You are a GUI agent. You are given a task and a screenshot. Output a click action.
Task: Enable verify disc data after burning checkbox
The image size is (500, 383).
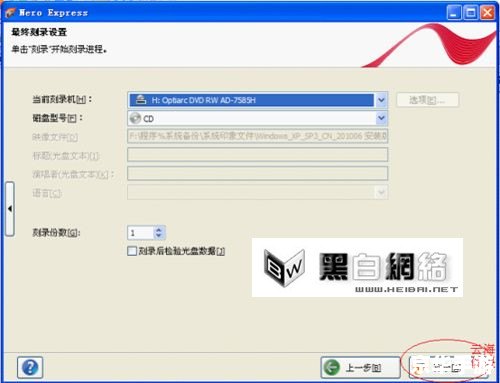tap(132, 251)
